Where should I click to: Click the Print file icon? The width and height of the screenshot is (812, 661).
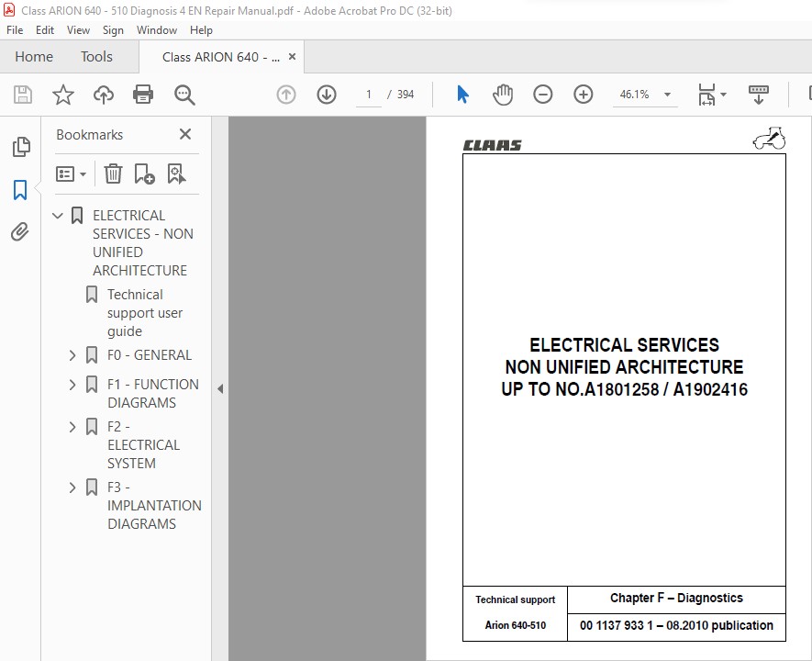click(143, 95)
